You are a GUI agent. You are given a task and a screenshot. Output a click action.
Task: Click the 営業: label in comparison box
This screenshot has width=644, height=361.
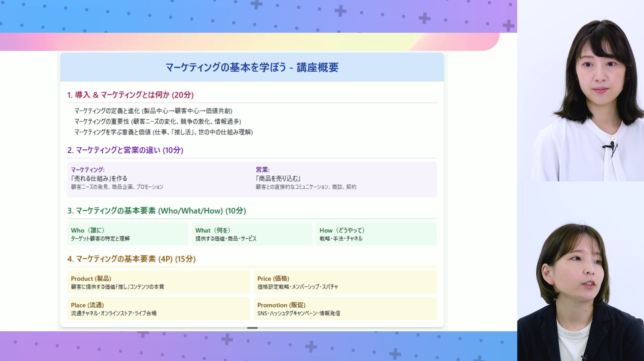262,170
